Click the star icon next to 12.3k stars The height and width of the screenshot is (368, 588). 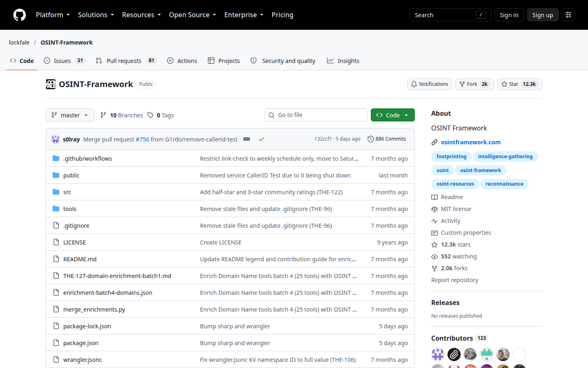tap(434, 245)
